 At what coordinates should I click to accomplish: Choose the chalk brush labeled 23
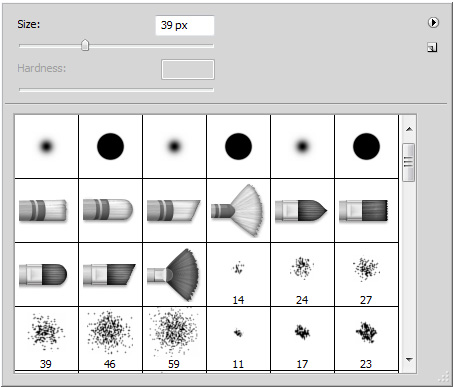(x=366, y=339)
